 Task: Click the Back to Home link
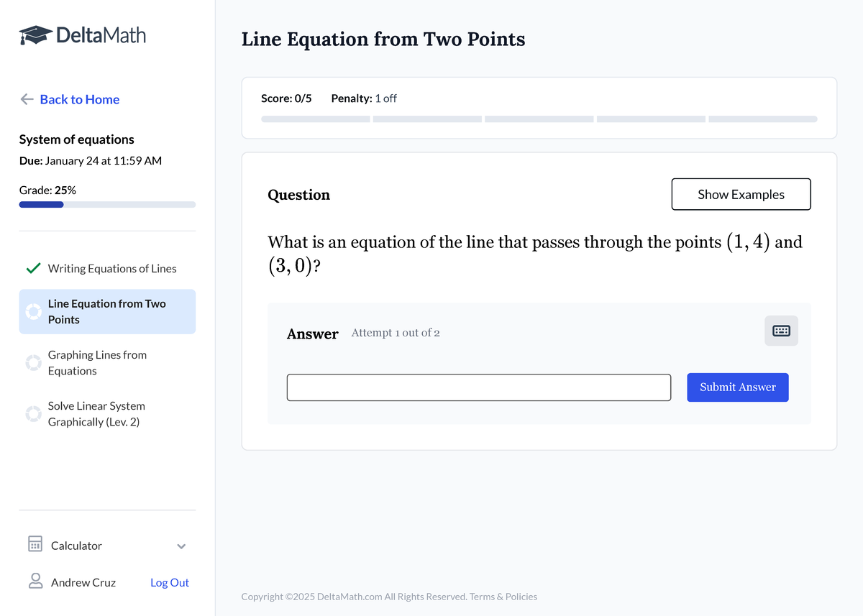click(78, 99)
